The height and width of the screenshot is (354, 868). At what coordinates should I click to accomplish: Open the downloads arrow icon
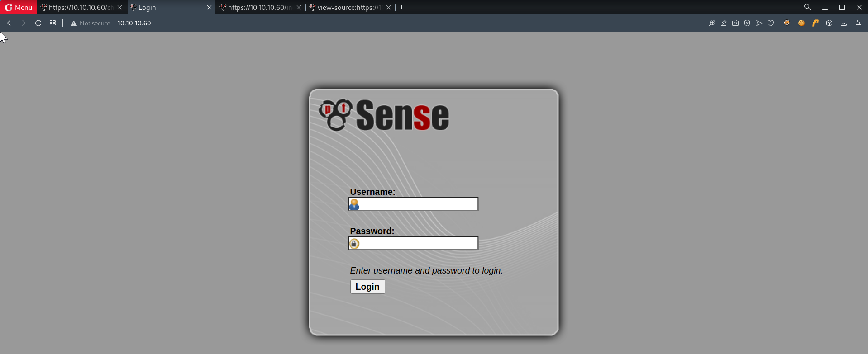pyautogui.click(x=844, y=23)
